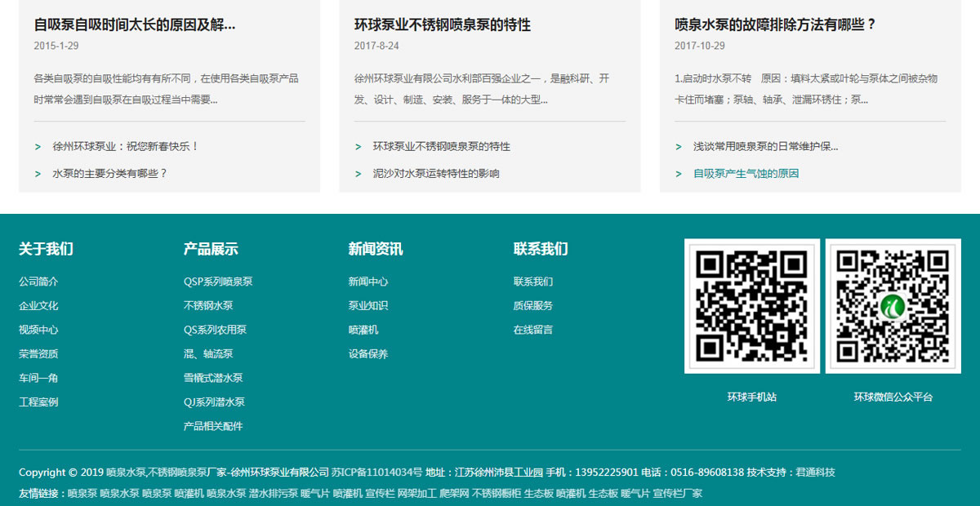Open the 环球手机站 QR code image

click(751, 306)
